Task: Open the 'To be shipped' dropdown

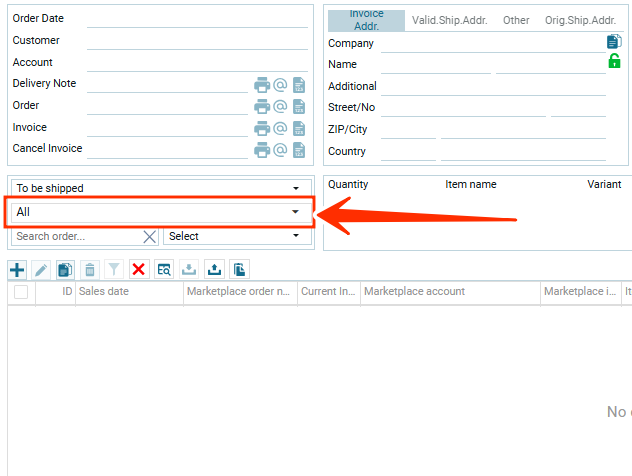Action: (x=158, y=188)
